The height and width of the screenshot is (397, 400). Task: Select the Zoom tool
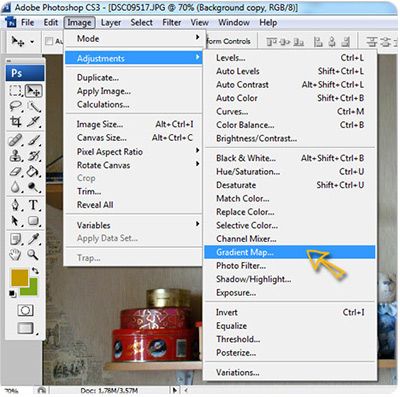pos(34,255)
